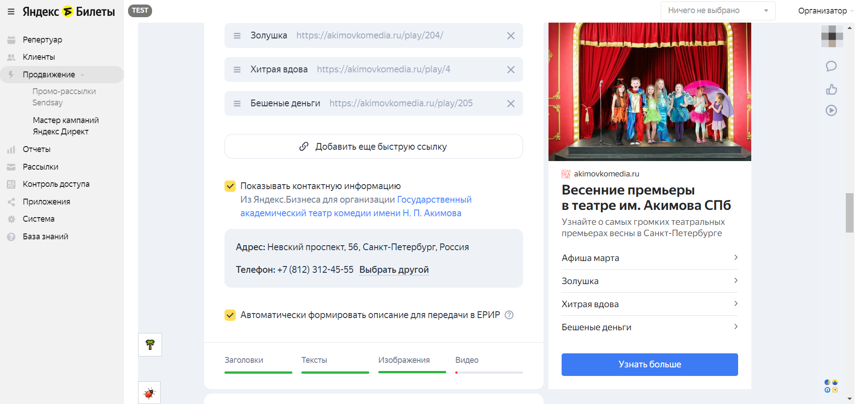The width and height of the screenshot is (868, 404).
Task: Click the Приложения share icon
Action: point(11,202)
